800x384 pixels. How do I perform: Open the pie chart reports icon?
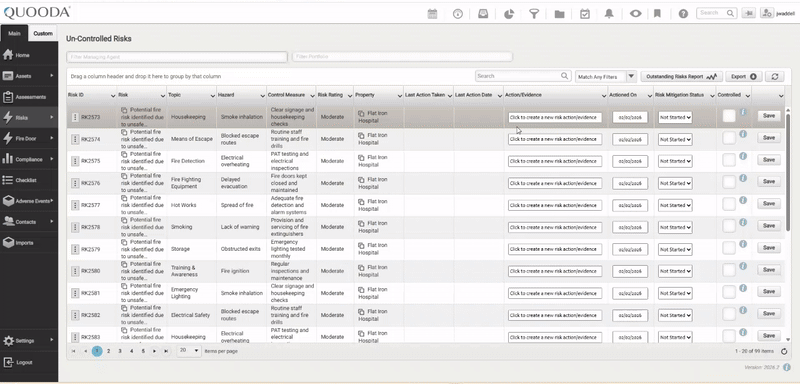tap(509, 14)
